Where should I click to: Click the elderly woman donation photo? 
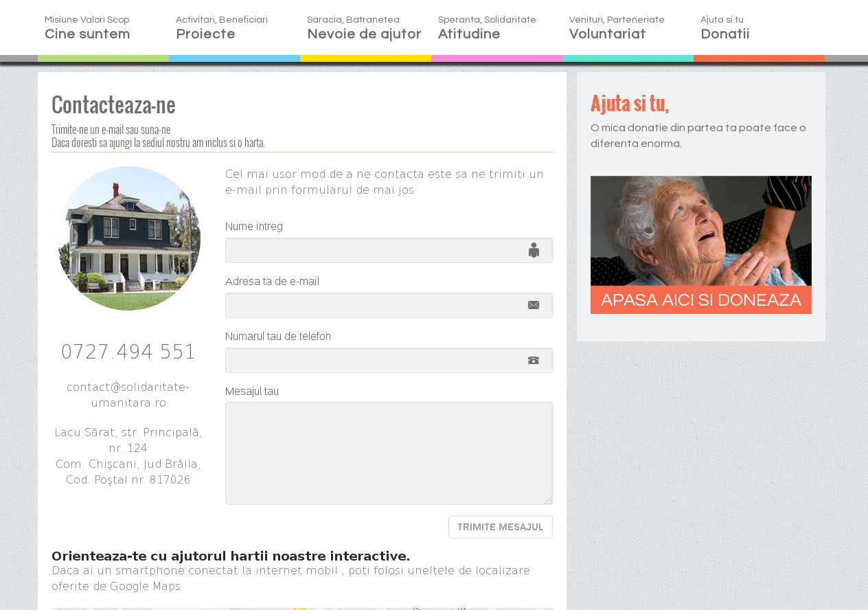701,231
